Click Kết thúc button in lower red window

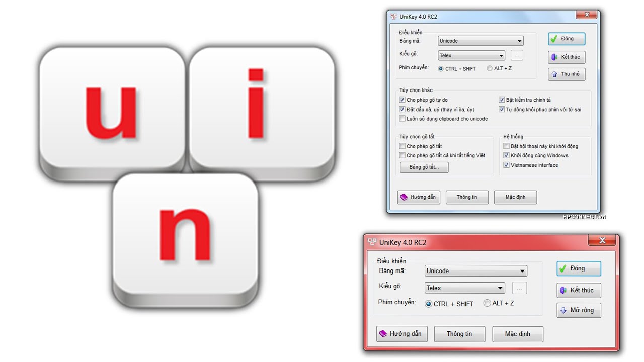point(579,290)
